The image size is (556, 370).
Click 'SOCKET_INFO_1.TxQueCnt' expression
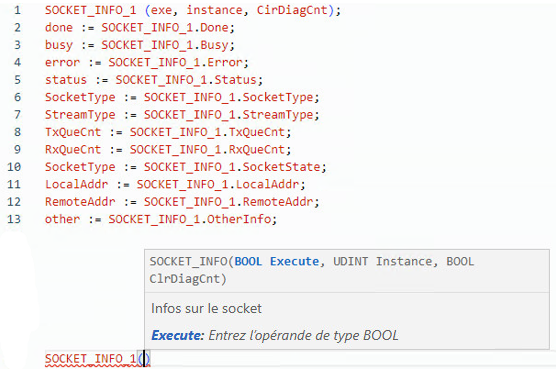point(207,132)
